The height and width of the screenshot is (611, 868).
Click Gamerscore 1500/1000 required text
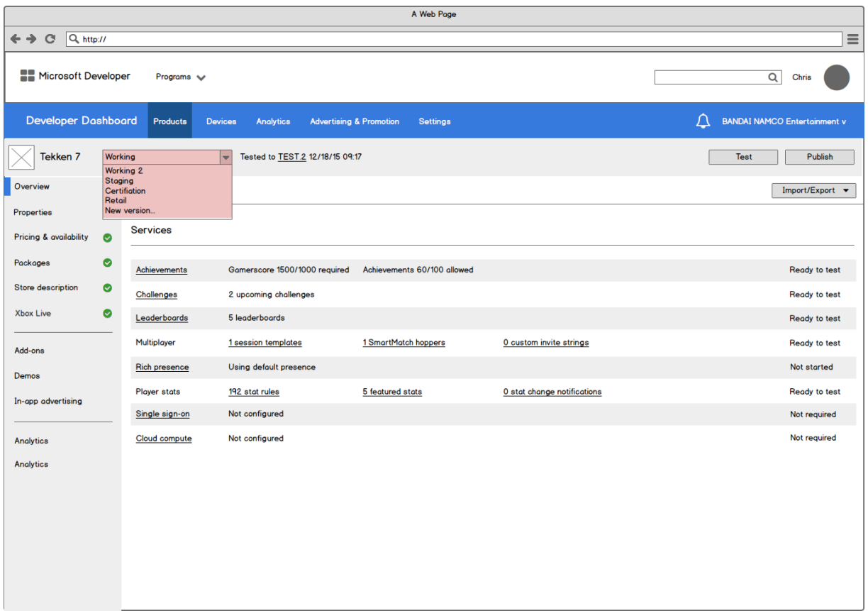289,270
